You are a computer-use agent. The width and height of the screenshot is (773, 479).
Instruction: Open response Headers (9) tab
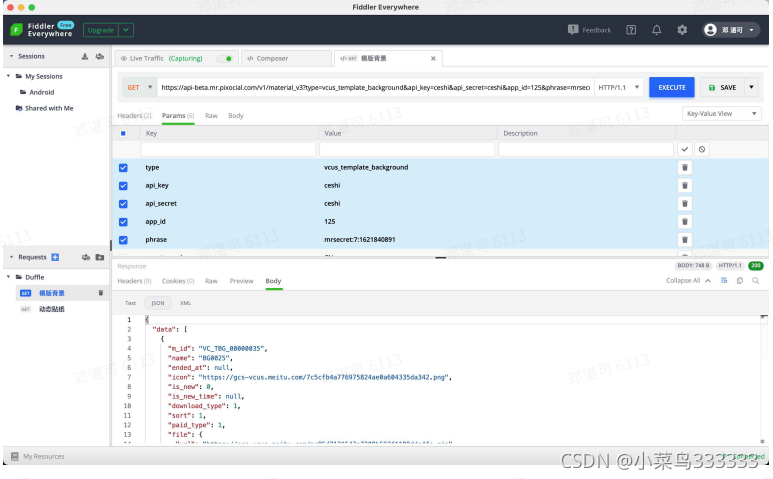(x=134, y=281)
